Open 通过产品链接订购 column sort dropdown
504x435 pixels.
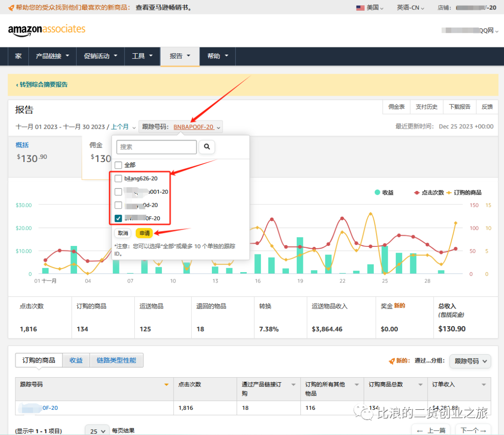click(x=294, y=385)
